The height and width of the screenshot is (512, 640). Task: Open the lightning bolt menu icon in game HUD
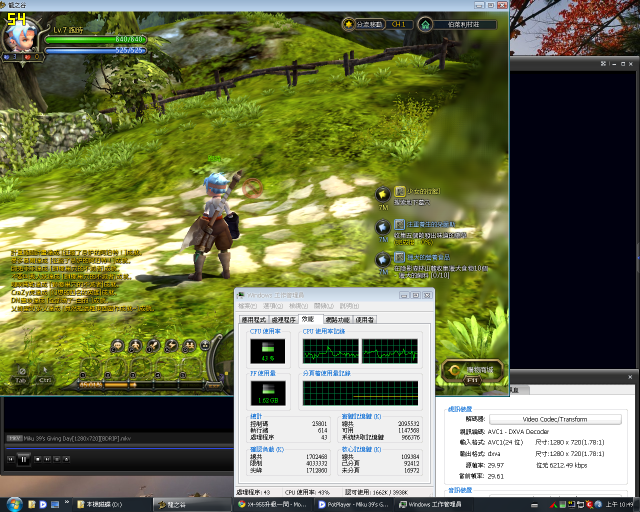click(171, 346)
